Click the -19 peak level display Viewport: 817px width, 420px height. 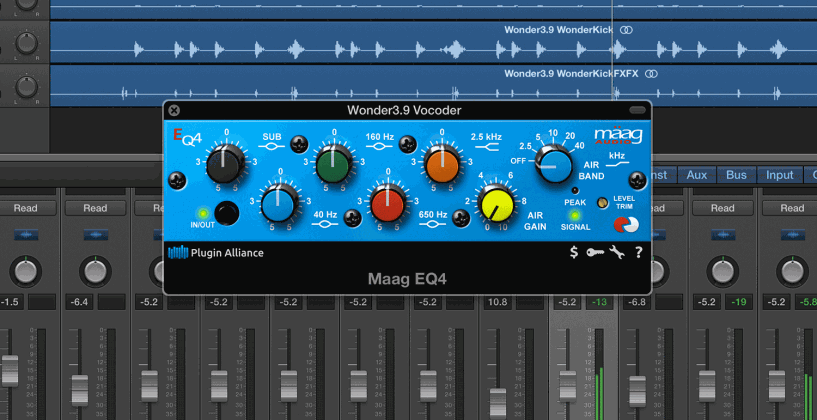739,302
